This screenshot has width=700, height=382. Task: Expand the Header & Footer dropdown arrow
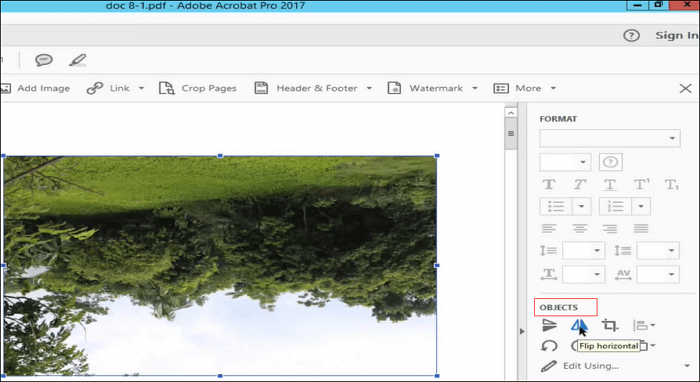pos(369,88)
